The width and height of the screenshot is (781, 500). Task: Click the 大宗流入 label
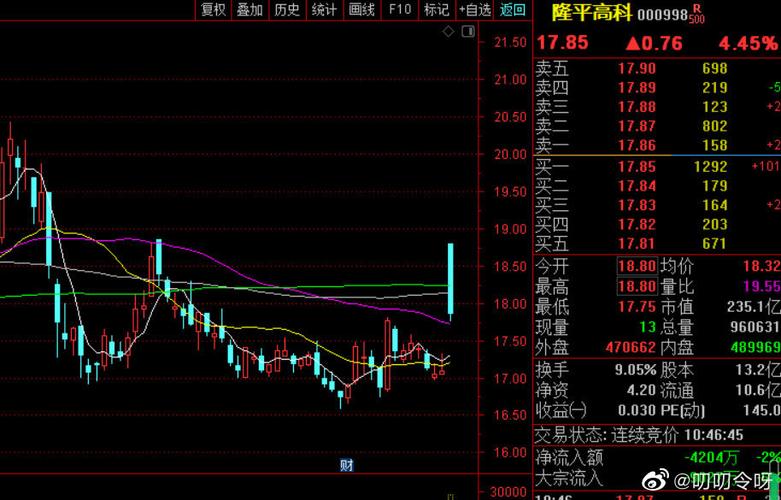coord(568,477)
